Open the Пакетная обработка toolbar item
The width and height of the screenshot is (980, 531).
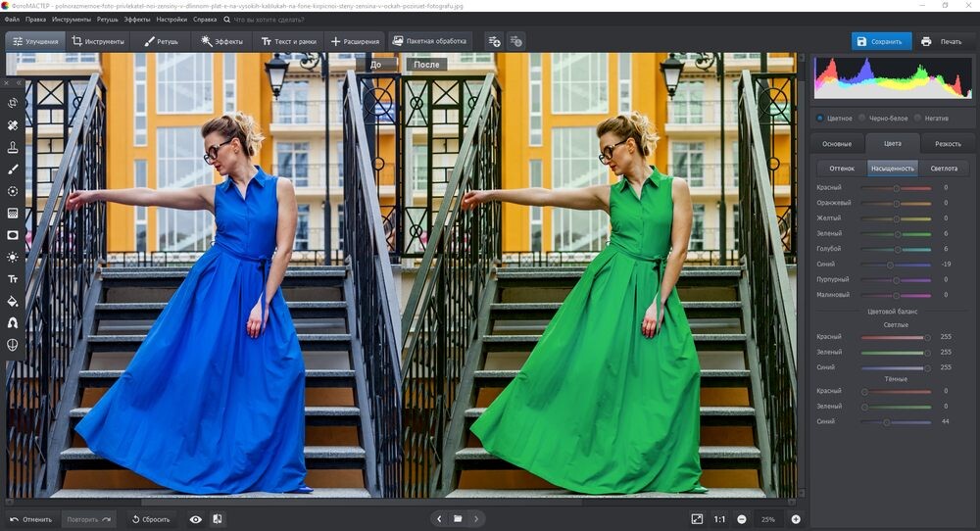pyautogui.click(x=429, y=41)
